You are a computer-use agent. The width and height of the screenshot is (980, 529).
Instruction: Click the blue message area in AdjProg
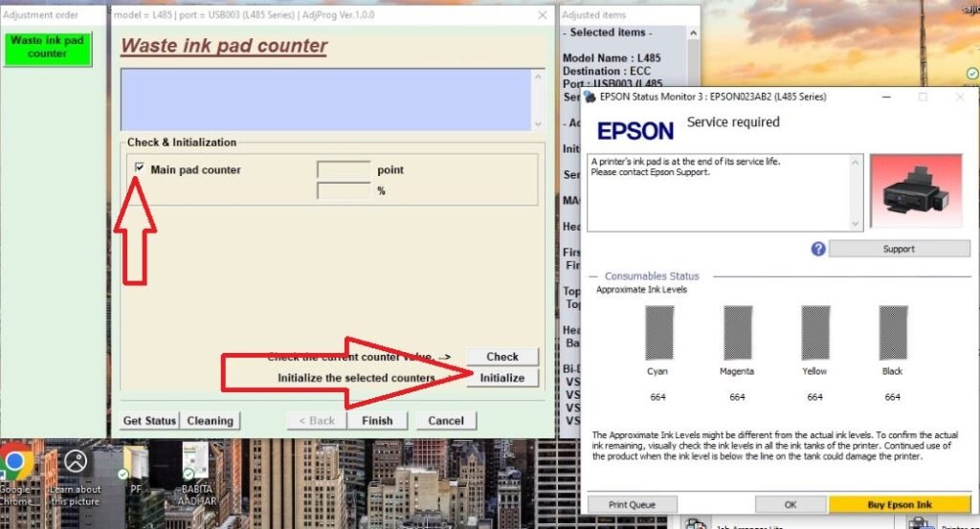click(x=325, y=99)
